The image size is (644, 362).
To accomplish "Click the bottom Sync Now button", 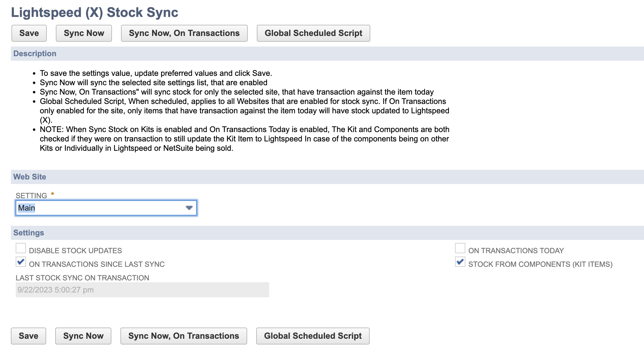I will 83,336.
